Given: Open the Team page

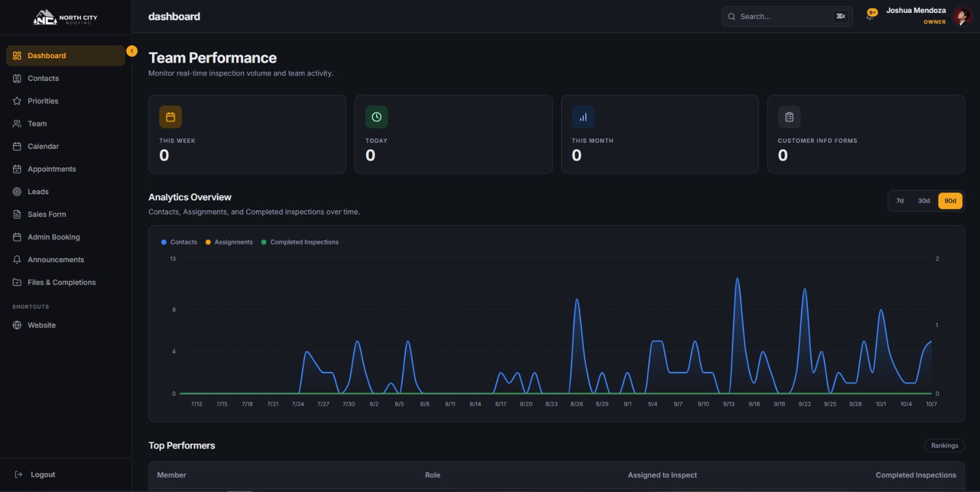Looking at the screenshot, I should [66, 124].
